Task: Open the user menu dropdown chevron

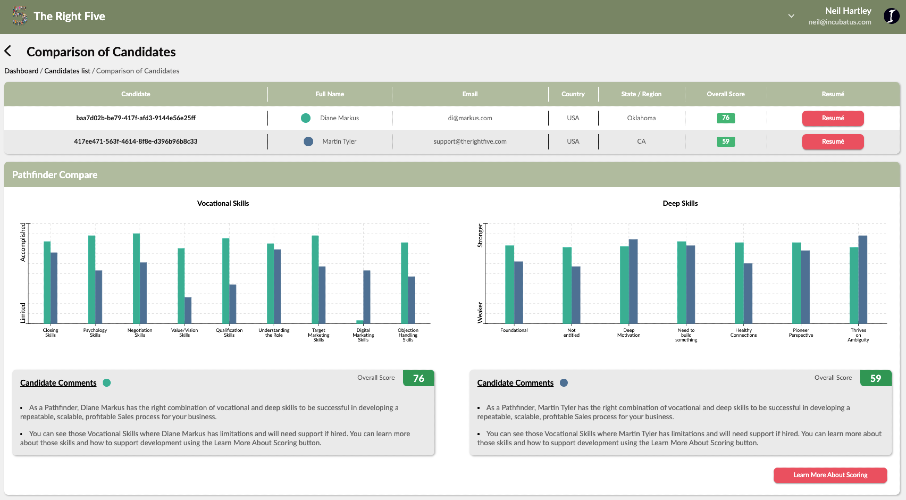Action: pos(791,16)
